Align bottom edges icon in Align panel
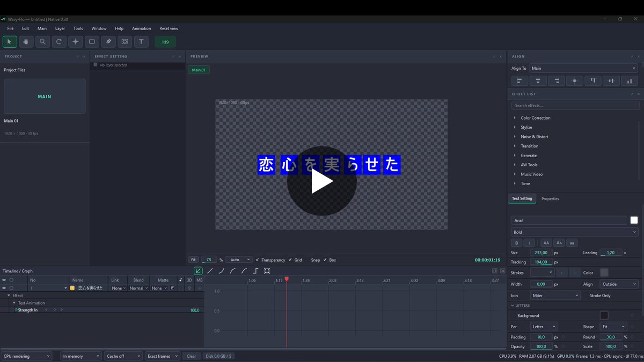This screenshot has width=644, height=362. pyautogui.click(x=630, y=80)
